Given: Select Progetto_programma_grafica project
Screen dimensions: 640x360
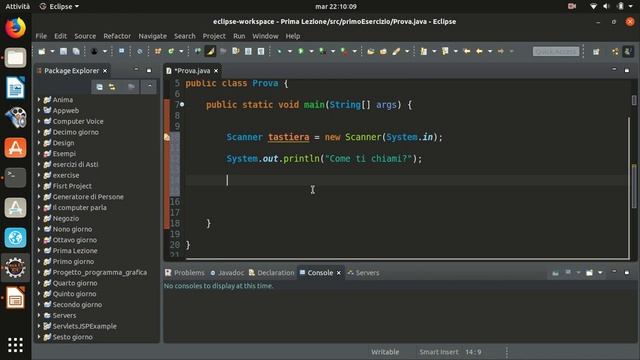Looking at the screenshot, I should [x=99, y=272].
